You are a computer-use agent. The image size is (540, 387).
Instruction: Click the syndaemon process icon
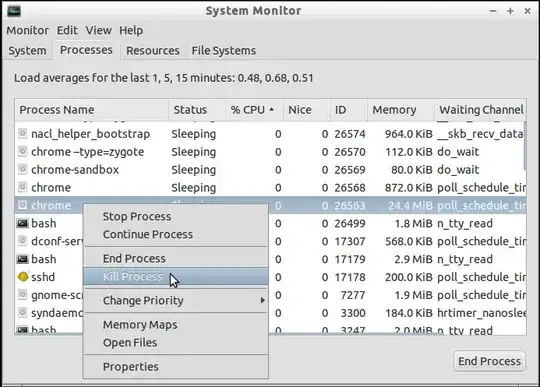(22, 313)
